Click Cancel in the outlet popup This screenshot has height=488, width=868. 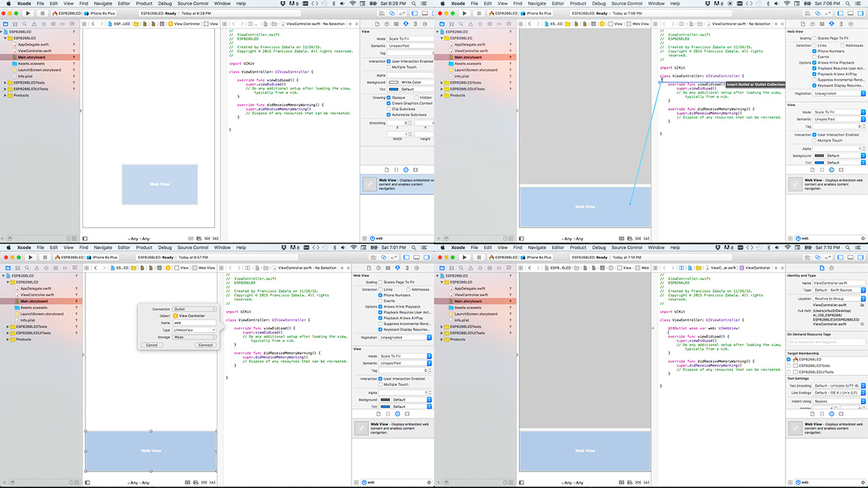pos(151,345)
